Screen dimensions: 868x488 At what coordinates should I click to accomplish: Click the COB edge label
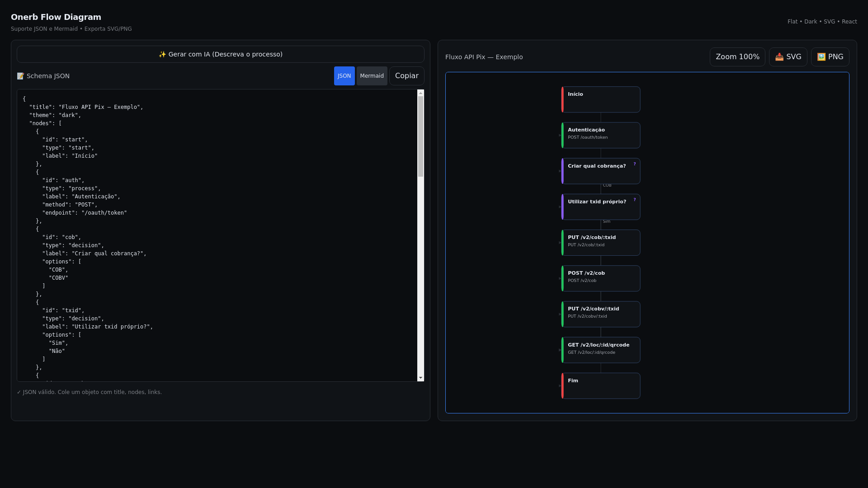point(607,185)
